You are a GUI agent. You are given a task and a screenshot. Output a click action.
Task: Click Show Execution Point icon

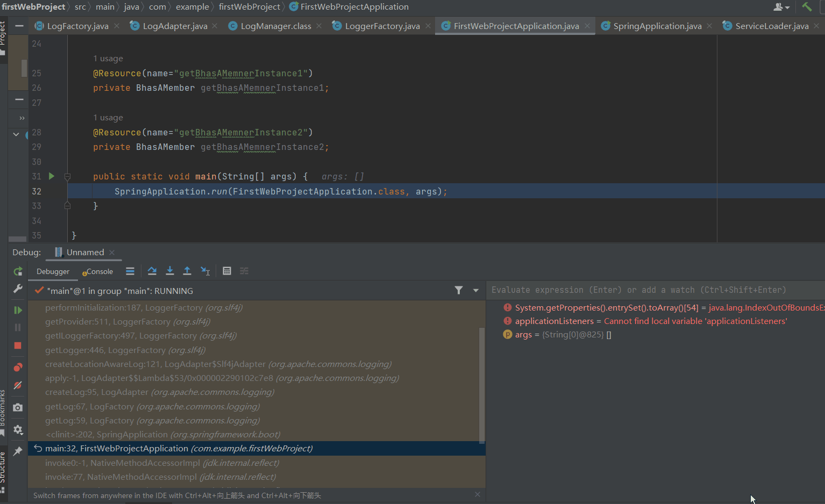click(x=130, y=271)
